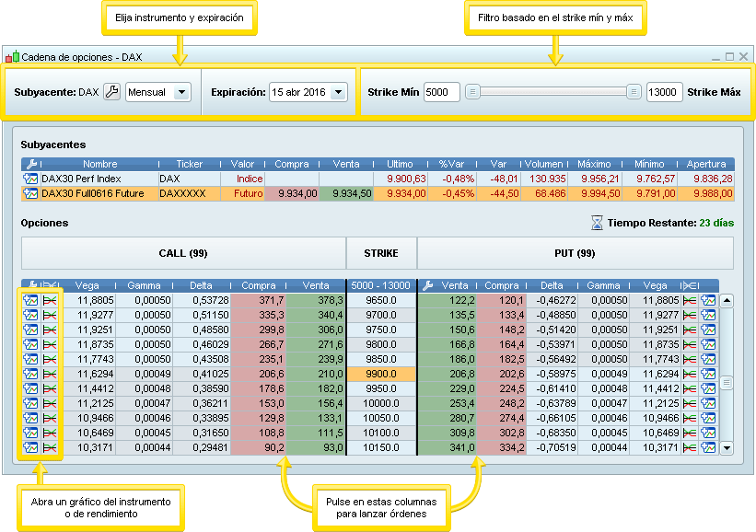Click the Strike Mín slider handle
This screenshot has width=756, height=532.
[472, 91]
